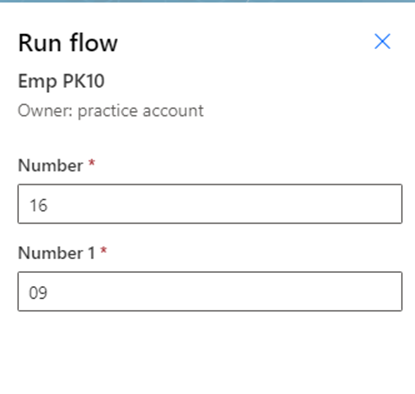415x394 pixels.
Task: Dismiss the dialog with the blue X icon
Action: pyautogui.click(x=382, y=41)
